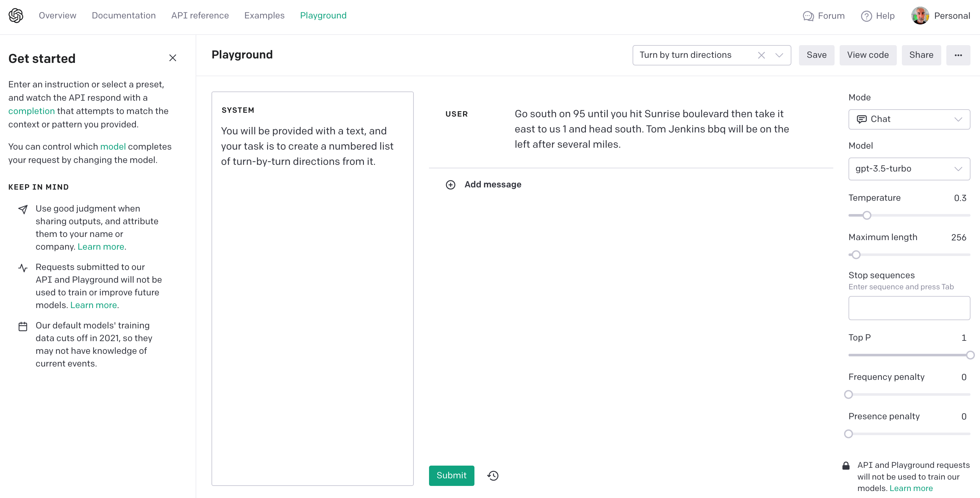980x498 pixels.
Task: Click the Overview tab in top navigation
Action: point(58,15)
